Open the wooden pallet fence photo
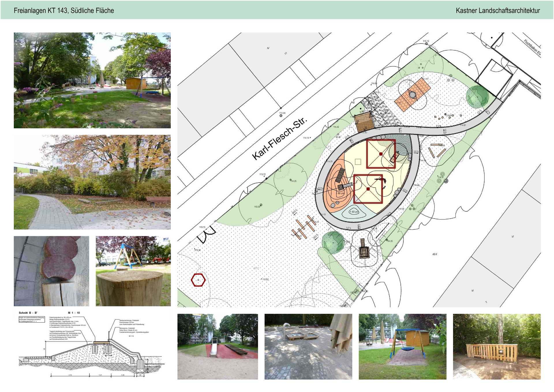 [497, 346]
